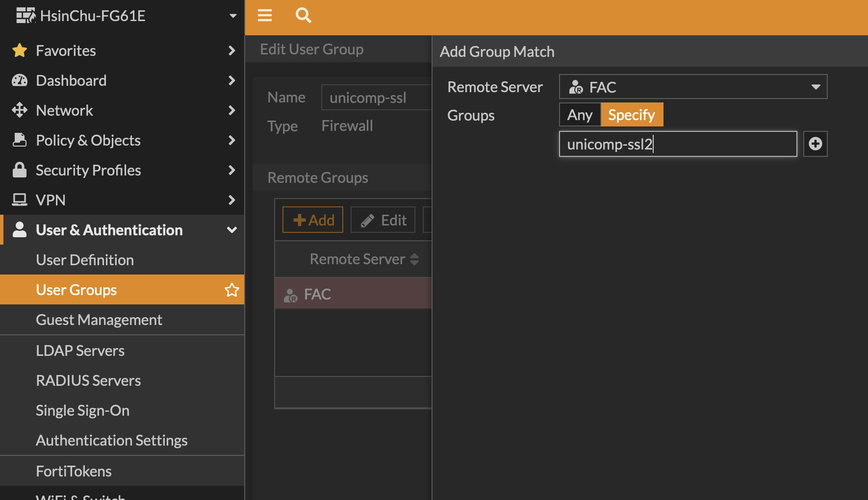
Task: Click the Policy & Objects document icon
Action: pyautogui.click(x=20, y=140)
